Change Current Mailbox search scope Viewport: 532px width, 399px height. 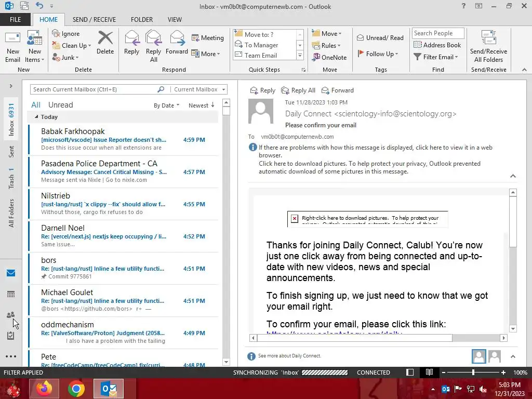199,89
